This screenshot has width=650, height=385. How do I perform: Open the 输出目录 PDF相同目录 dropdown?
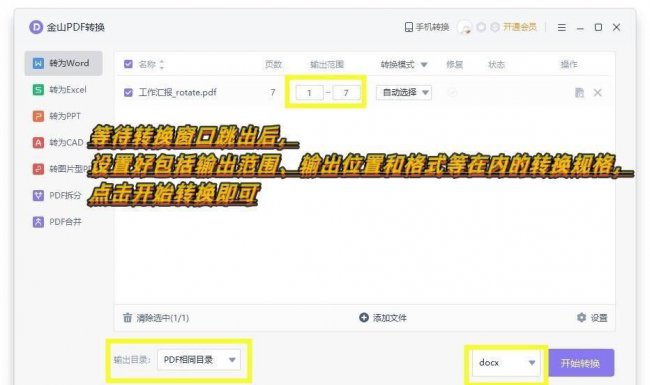click(199, 360)
